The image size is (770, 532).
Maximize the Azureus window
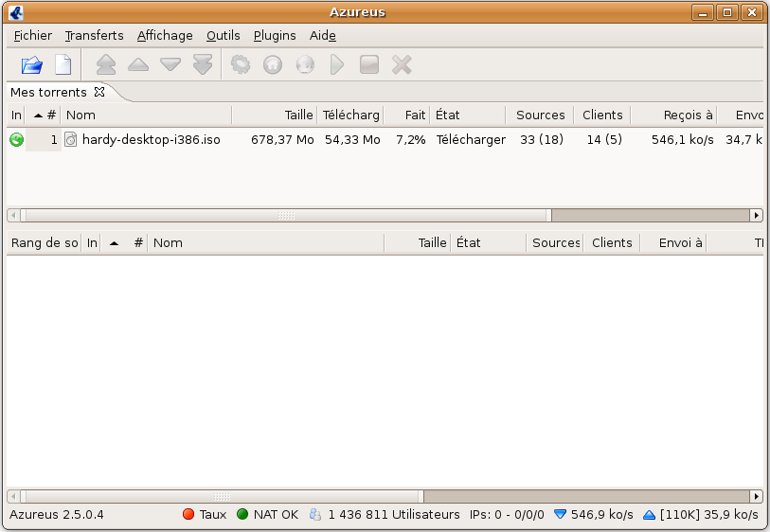[727, 12]
